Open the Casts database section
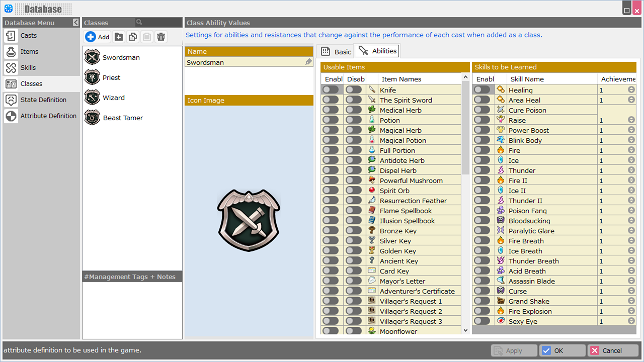 29,36
